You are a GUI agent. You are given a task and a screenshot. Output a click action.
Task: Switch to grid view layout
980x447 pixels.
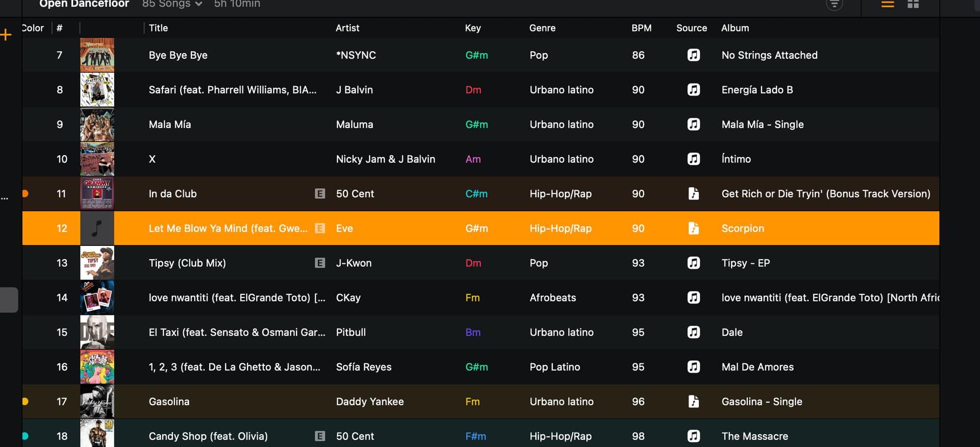tap(913, 4)
